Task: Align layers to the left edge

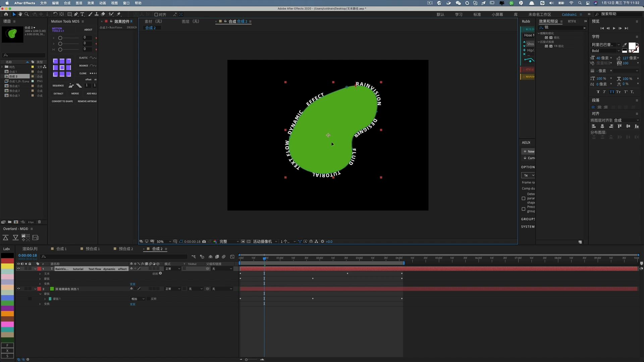Action: [x=594, y=126]
